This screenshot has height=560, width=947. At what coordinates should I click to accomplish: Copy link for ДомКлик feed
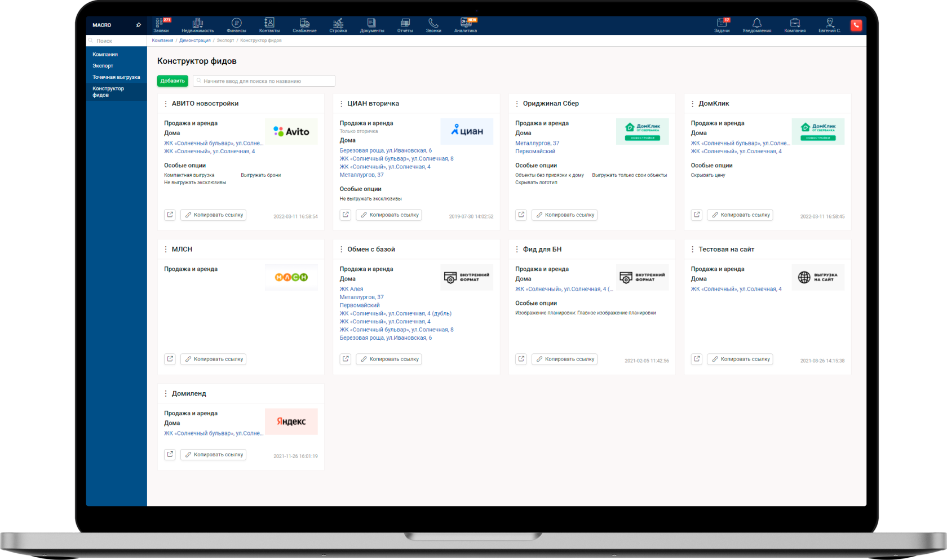[x=740, y=215]
